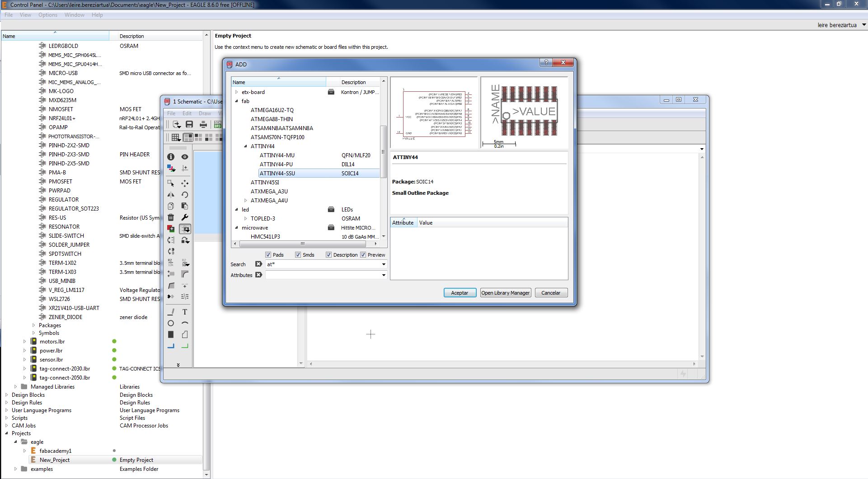Click the Info tool in Schematic toolbar
This screenshot has width=868, height=479.
171,157
